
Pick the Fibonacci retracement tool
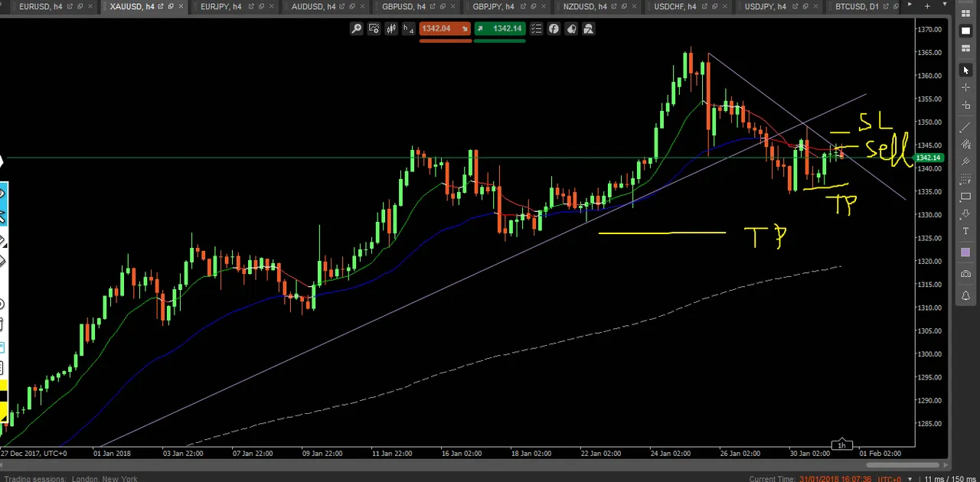pos(965,179)
